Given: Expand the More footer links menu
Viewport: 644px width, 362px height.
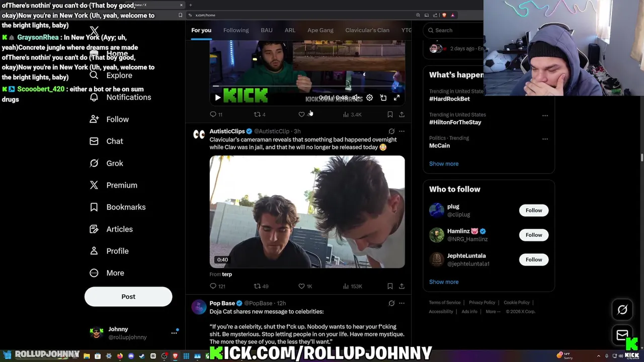Looking at the screenshot, I should pos(493,312).
